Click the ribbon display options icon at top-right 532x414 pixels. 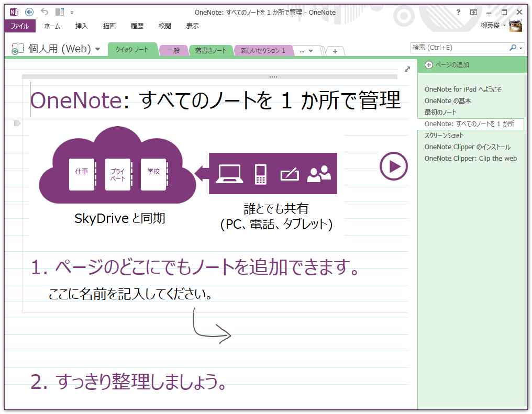click(474, 12)
